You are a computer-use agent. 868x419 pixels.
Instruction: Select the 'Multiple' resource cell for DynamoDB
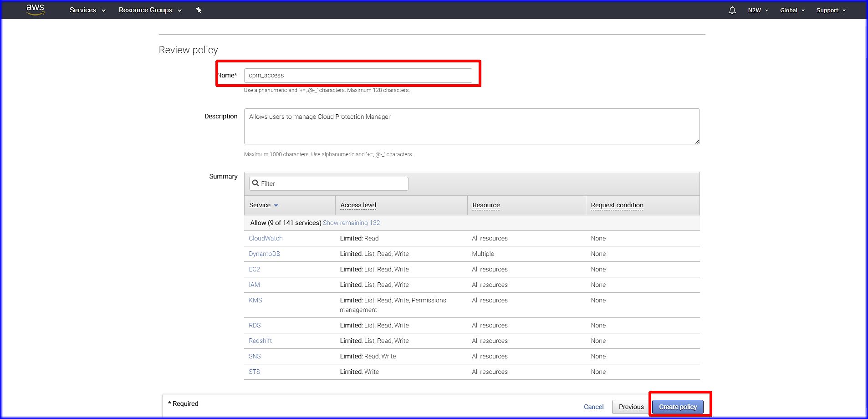[x=483, y=254]
